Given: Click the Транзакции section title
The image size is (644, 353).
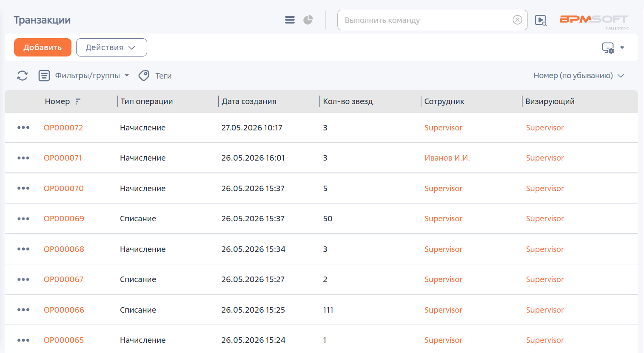Looking at the screenshot, I should (42, 20).
